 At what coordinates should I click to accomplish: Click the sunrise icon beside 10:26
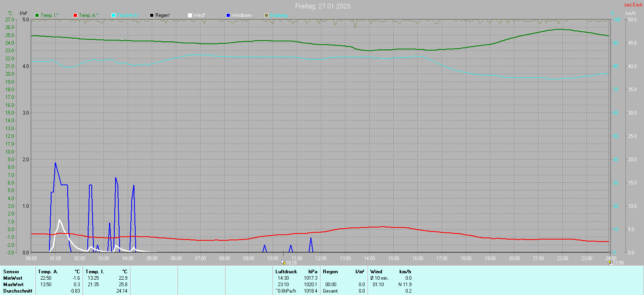coord(283,263)
